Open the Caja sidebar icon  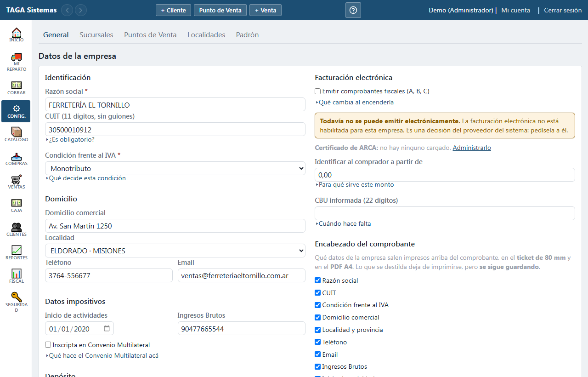pos(16,206)
